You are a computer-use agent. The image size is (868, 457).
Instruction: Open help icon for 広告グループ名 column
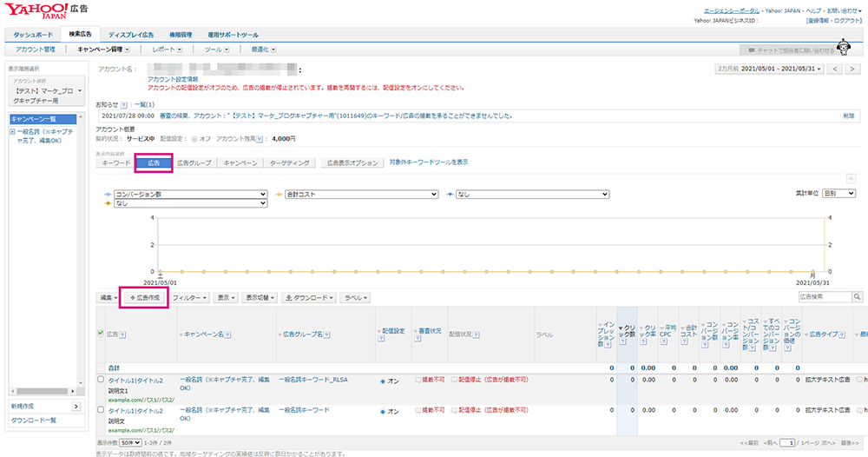click(326, 334)
